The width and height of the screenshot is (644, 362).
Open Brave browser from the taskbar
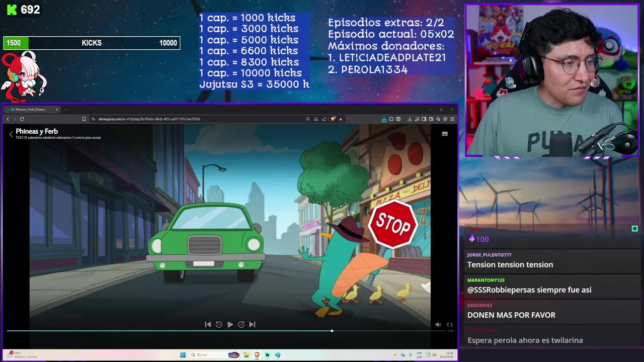(257, 355)
